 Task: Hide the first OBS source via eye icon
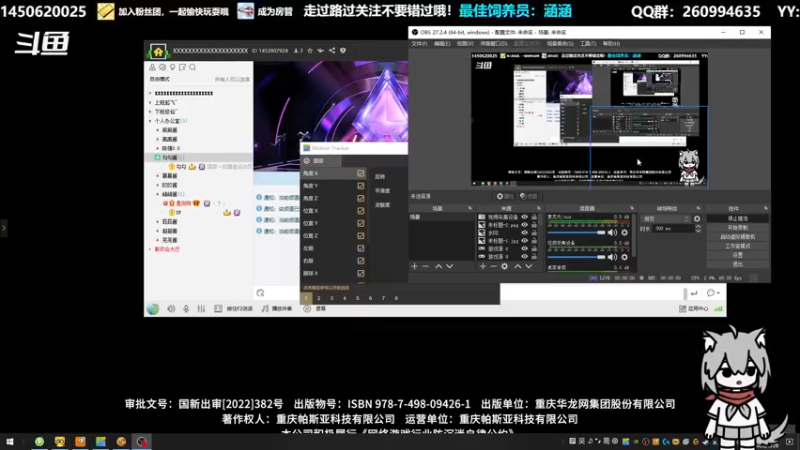[524, 217]
